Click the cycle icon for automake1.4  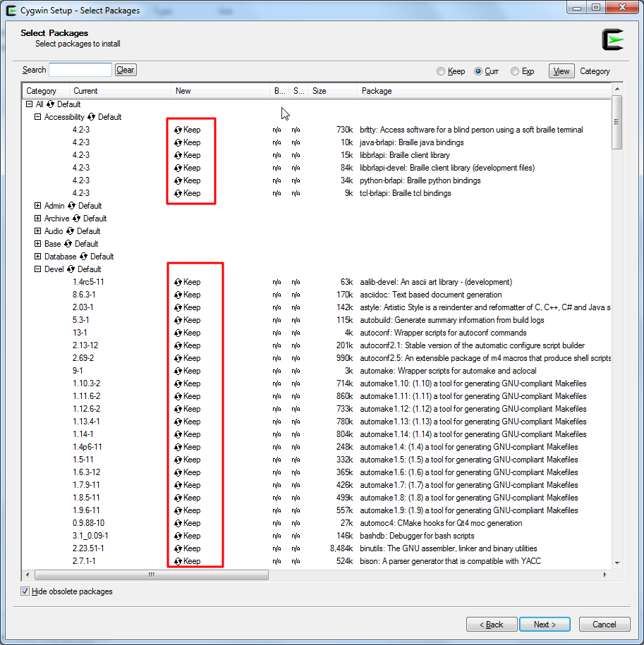[178, 447]
